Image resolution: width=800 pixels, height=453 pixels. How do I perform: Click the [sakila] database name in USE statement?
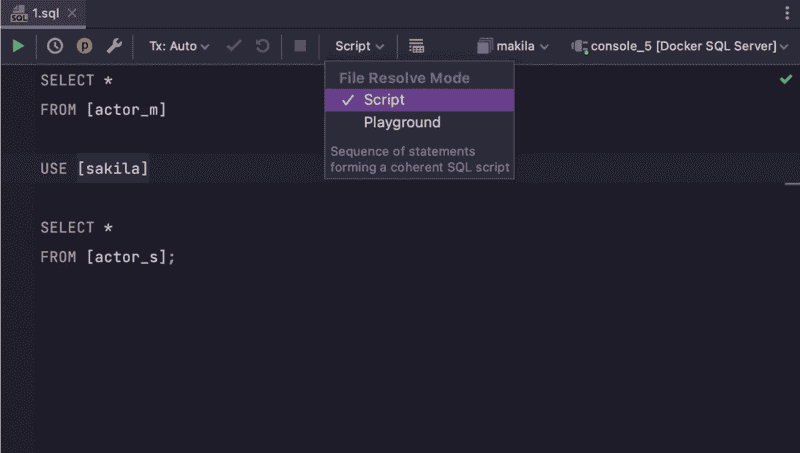point(113,168)
